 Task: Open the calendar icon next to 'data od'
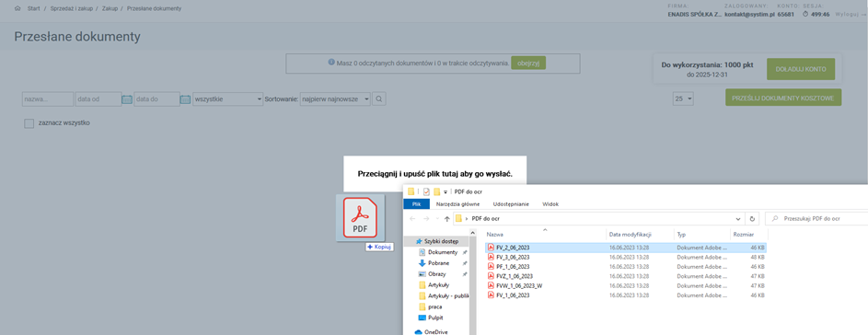[127, 99]
